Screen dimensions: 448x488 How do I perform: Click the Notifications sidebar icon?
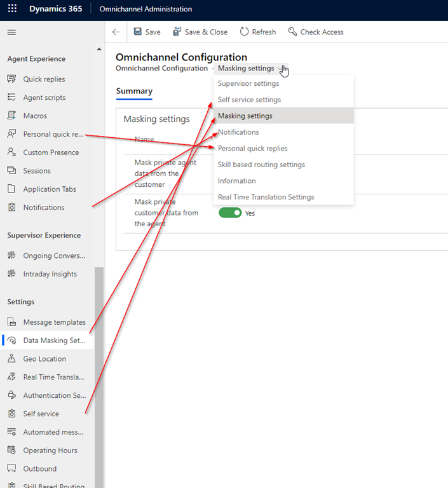click(11, 207)
